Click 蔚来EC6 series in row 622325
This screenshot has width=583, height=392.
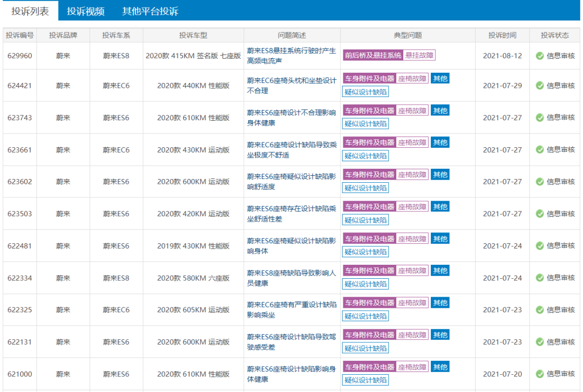click(x=116, y=310)
